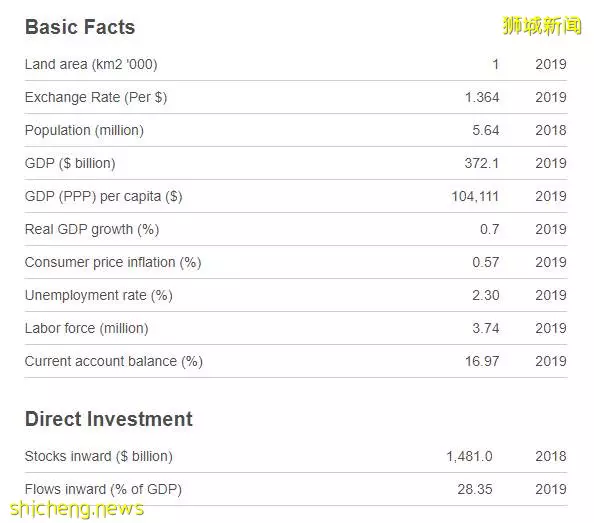Select the Unemployment rate label
This screenshot has width=594, height=523.
click(99, 295)
